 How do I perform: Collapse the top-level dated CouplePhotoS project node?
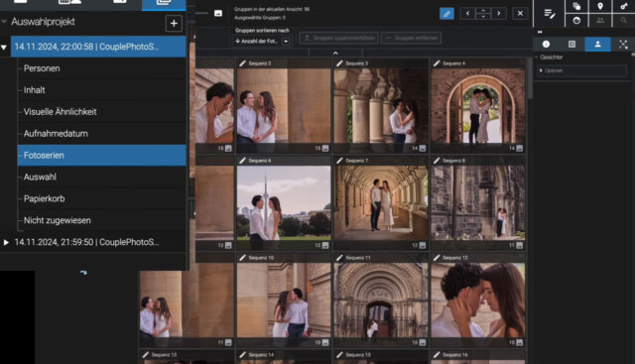point(4,47)
